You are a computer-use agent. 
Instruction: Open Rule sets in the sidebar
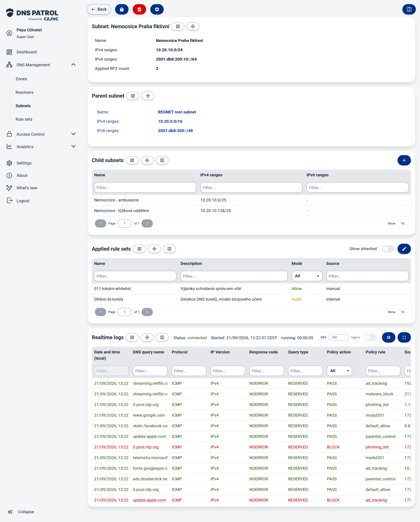24,119
